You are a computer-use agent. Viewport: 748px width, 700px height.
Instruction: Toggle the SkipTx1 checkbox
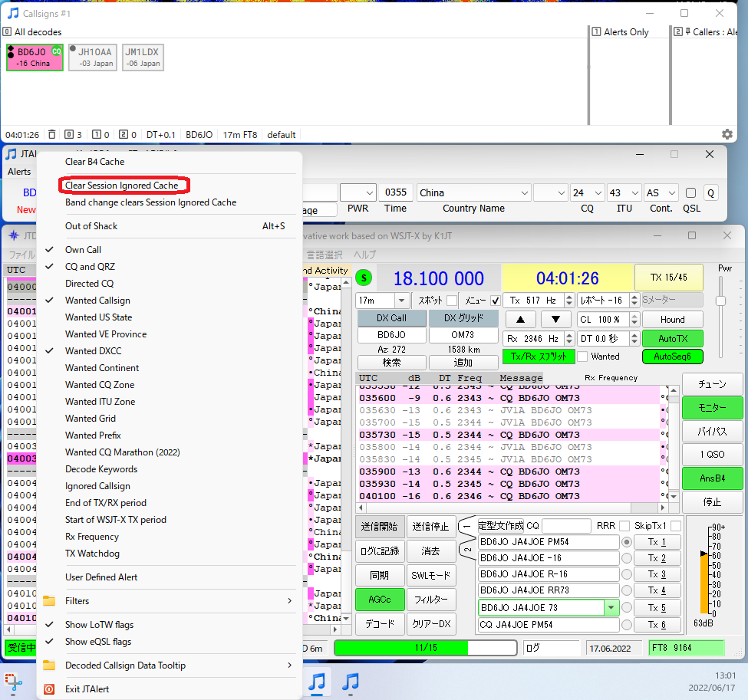pyautogui.click(x=675, y=526)
